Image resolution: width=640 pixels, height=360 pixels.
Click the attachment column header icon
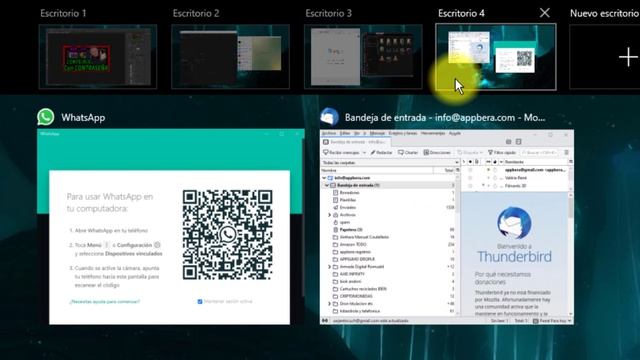tap(476, 162)
